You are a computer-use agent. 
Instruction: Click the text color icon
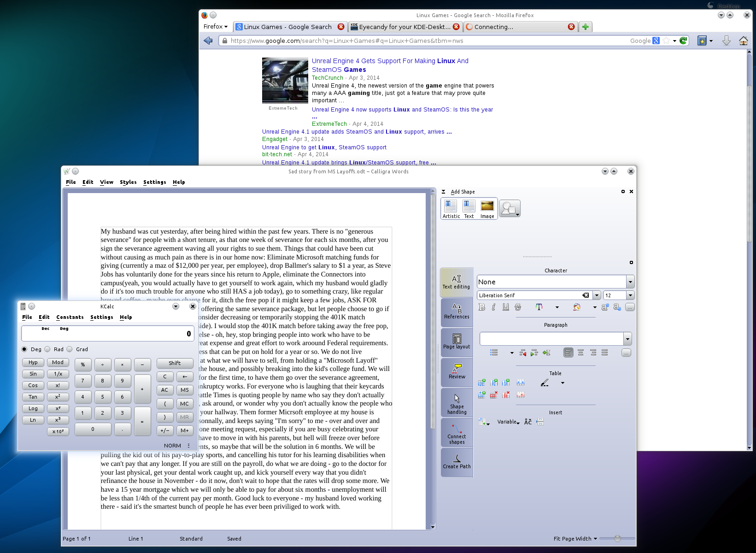click(539, 307)
